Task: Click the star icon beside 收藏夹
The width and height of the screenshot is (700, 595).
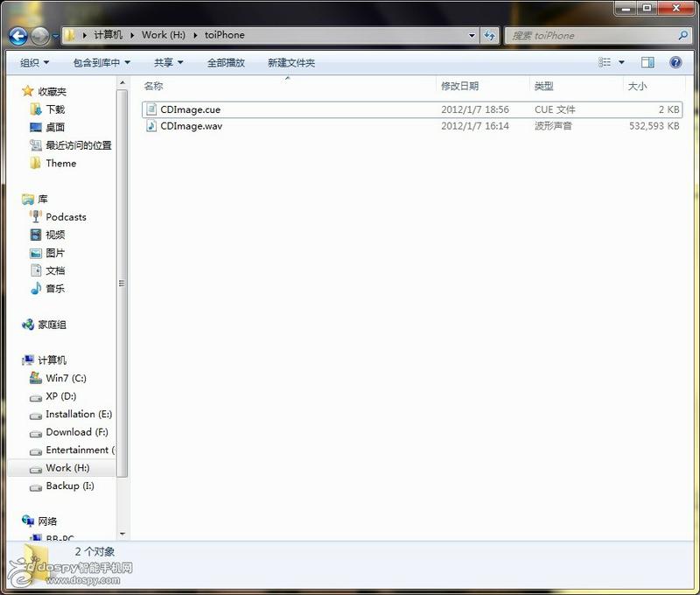Action: pos(28,91)
